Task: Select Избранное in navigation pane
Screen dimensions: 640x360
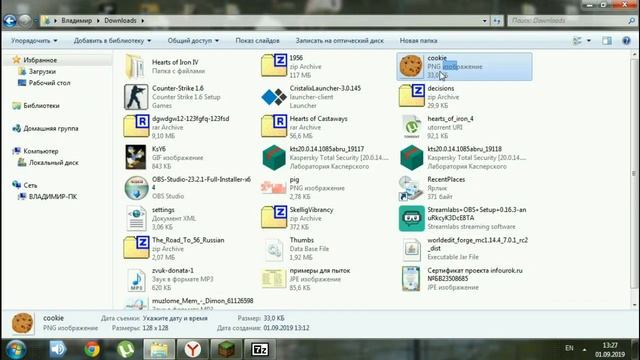Action: coord(40,60)
